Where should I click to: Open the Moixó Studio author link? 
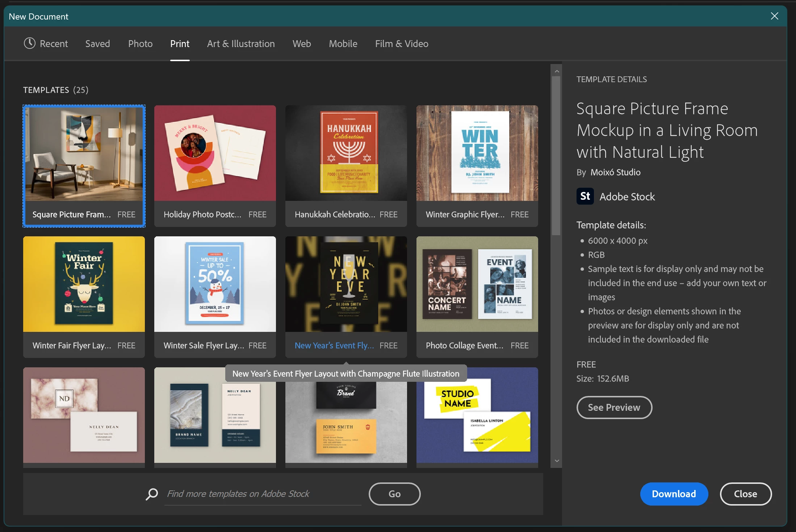click(x=615, y=172)
